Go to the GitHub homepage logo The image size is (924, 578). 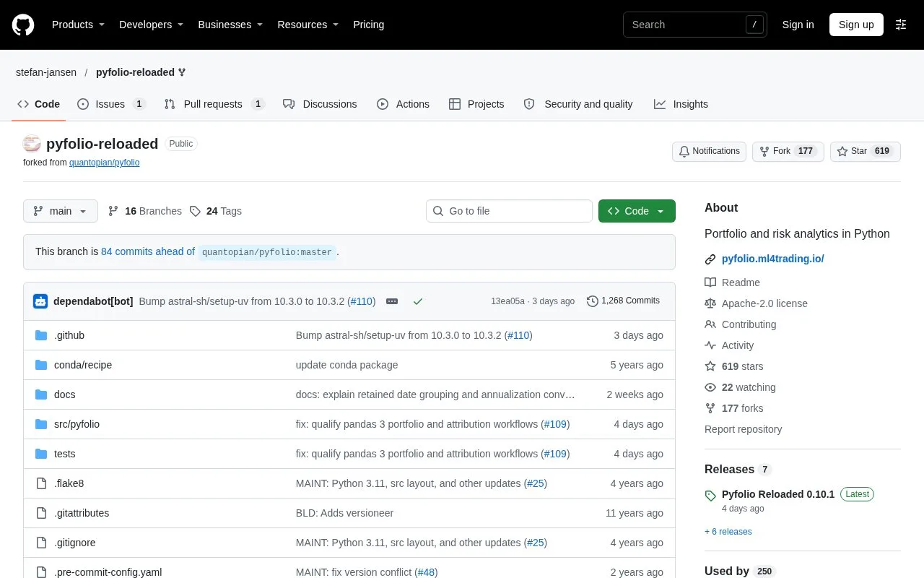point(23,25)
